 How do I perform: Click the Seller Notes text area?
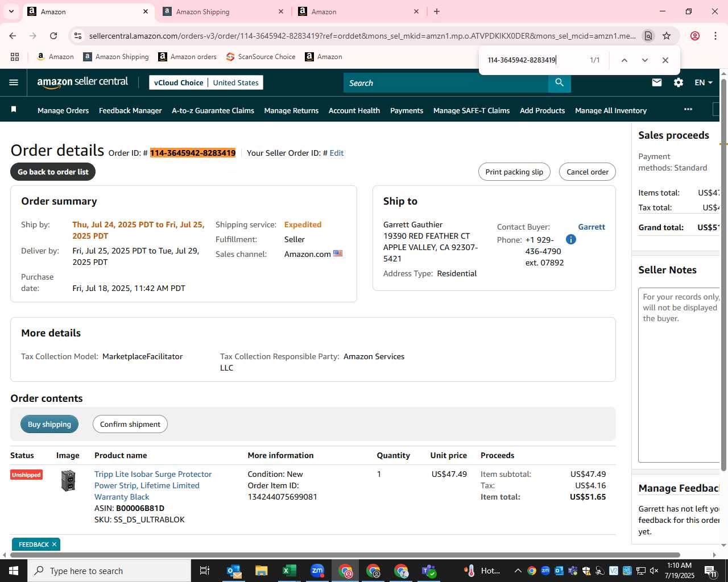click(x=679, y=375)
